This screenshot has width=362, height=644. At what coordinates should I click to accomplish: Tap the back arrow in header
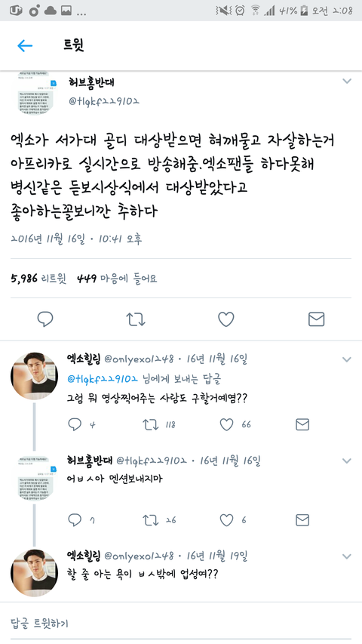click(25, 45)
